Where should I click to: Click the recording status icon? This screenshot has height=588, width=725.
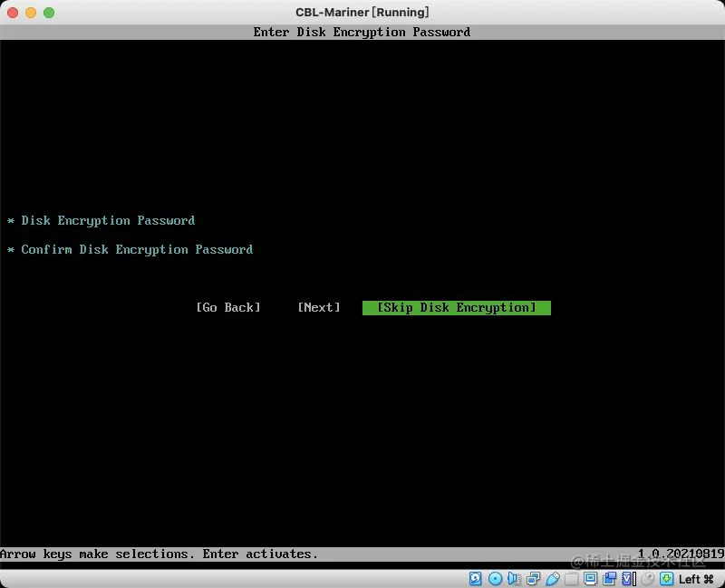(609, 579)
